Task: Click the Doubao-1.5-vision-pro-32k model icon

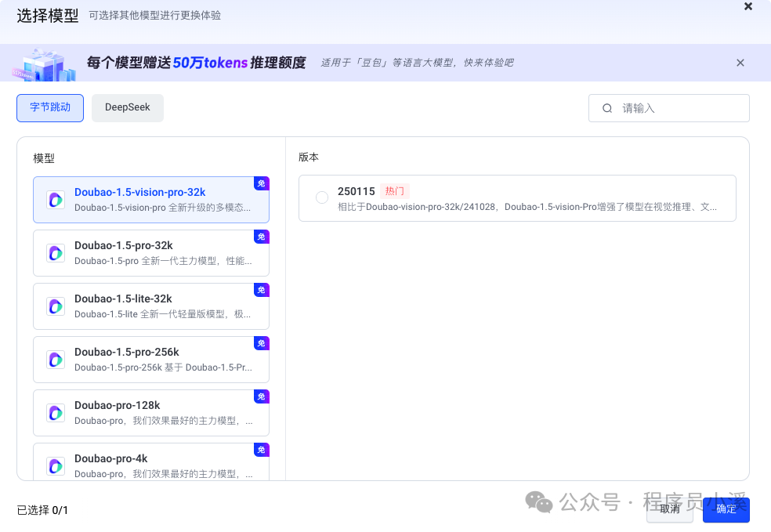Action: click(55, 199)
